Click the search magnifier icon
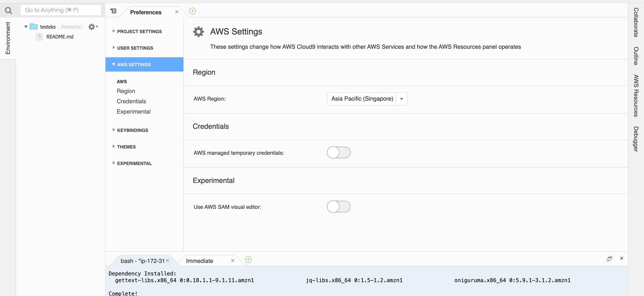 (8, 11)
